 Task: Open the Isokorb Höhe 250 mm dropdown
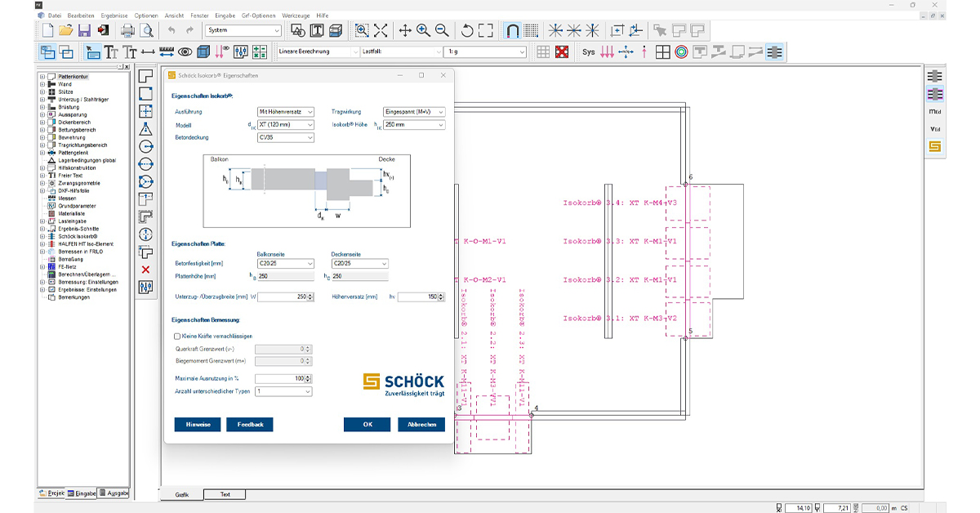pos(413,125)
